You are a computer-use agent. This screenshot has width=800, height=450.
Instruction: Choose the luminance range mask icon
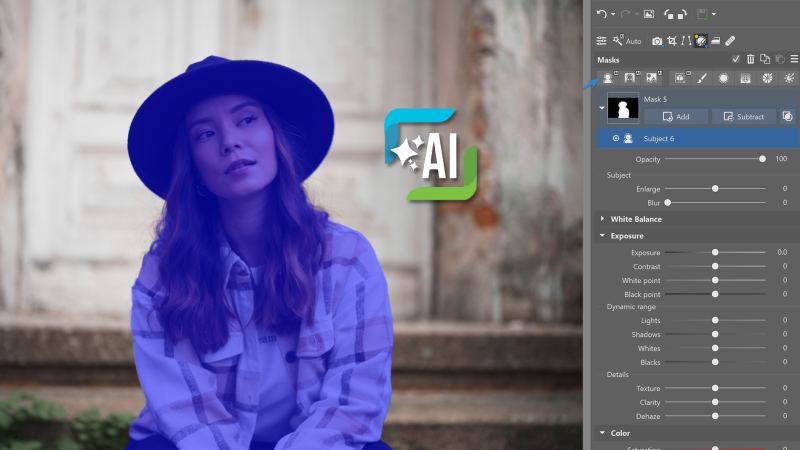point(789,78)
